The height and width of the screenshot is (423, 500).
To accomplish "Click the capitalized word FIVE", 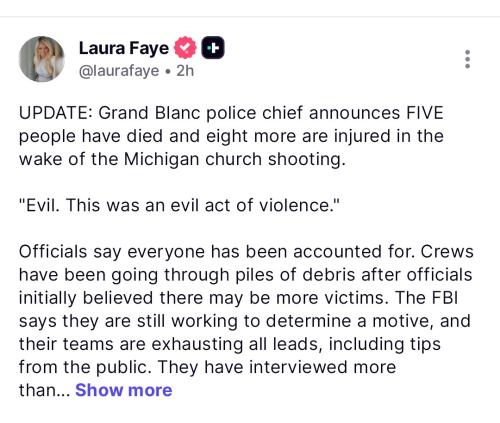I will 425,113.
